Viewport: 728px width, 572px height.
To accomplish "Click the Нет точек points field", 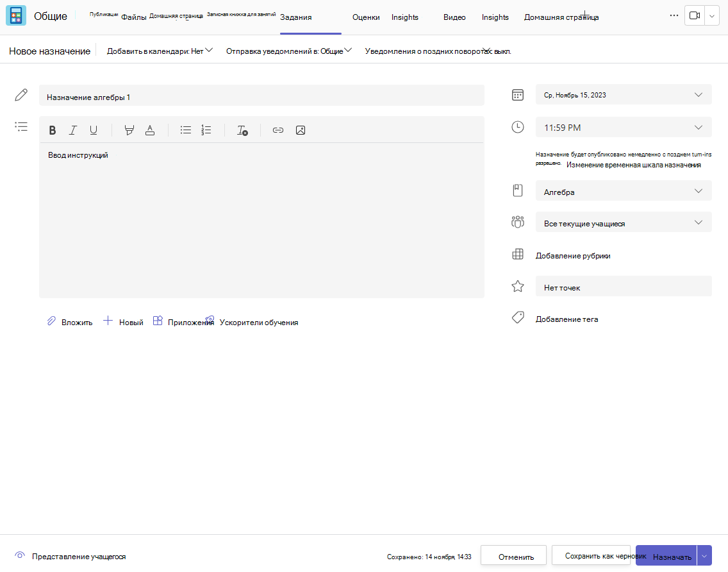I will [x=624, y=287].
